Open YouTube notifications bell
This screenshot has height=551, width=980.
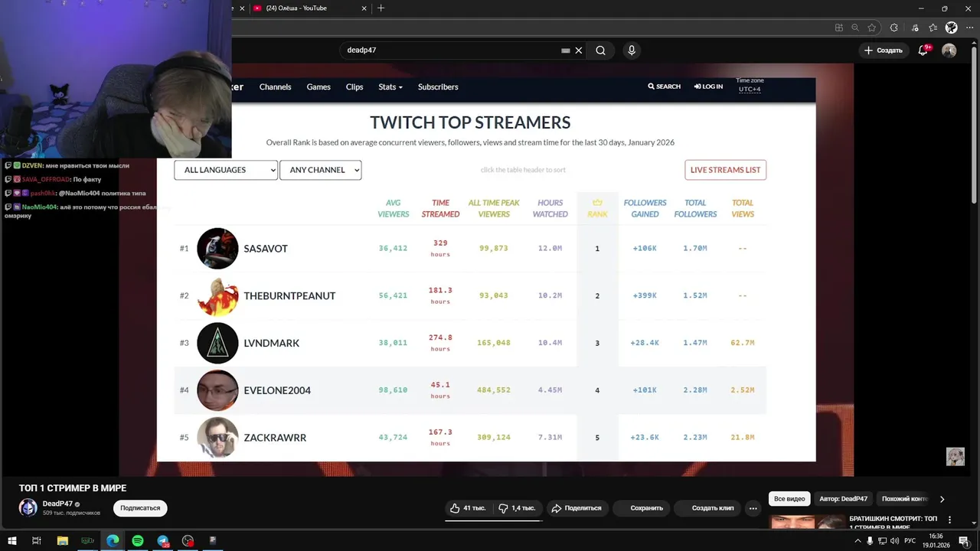923,51
